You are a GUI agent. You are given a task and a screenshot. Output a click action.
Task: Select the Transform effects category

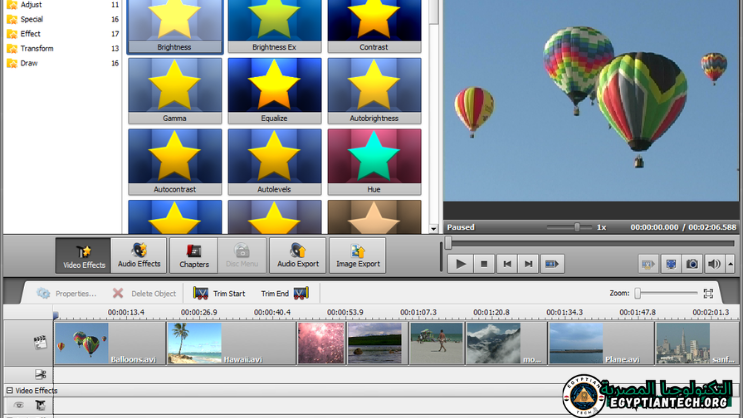click(37, 48)
